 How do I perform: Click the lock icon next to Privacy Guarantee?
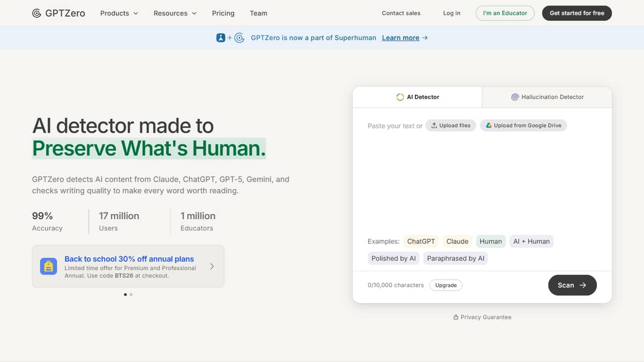click(x=456, y=317)
